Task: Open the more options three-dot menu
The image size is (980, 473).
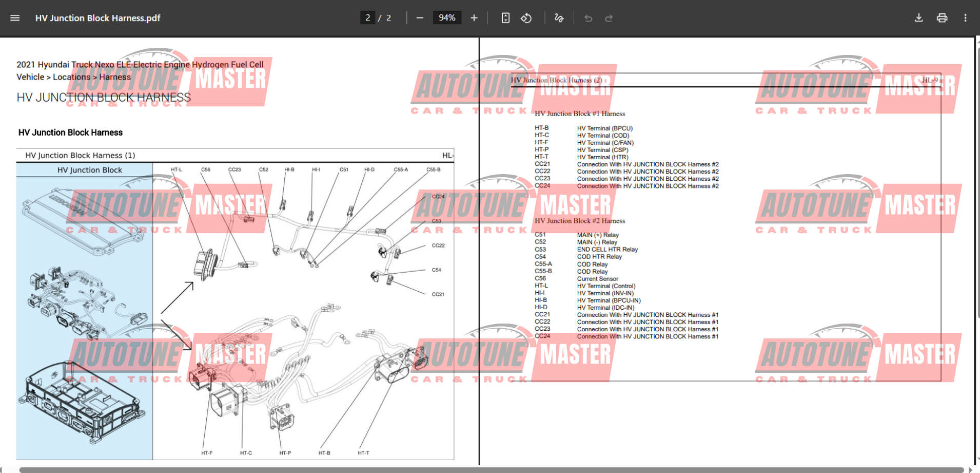Action: click(x=965, y=17)
